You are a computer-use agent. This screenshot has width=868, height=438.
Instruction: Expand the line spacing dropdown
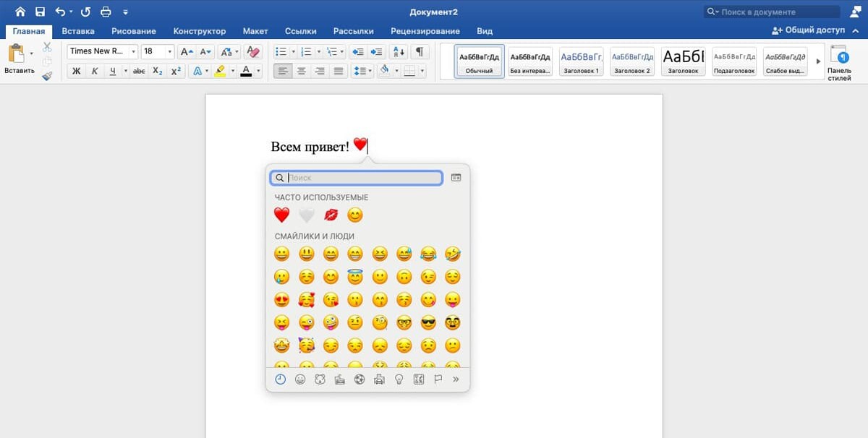(x=370, y=71)
